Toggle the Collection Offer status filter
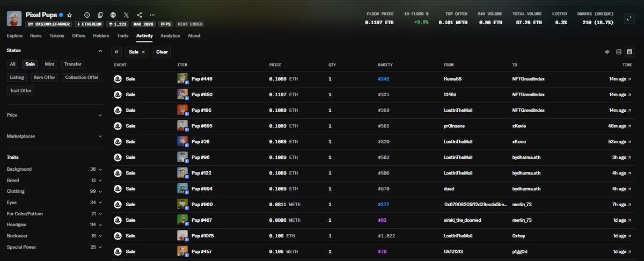The width and height of the screenshot is (644, 261). tap(82, 77)
